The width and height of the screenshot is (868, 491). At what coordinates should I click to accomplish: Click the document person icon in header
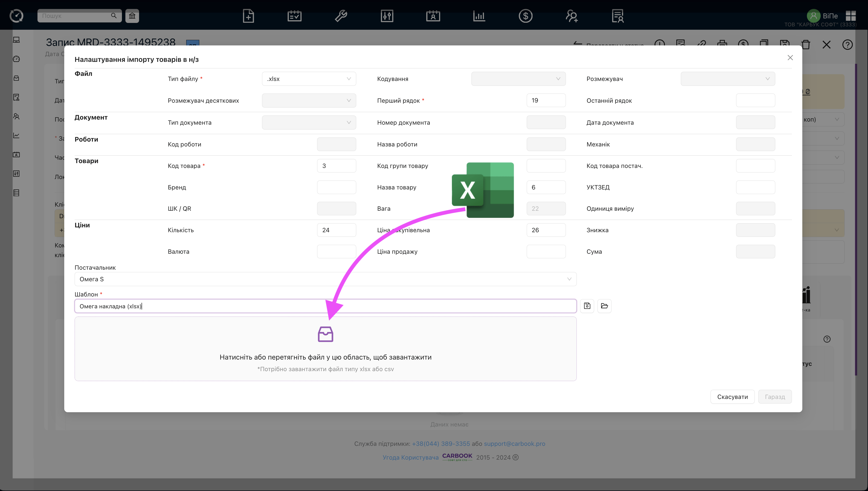(618, 16)
